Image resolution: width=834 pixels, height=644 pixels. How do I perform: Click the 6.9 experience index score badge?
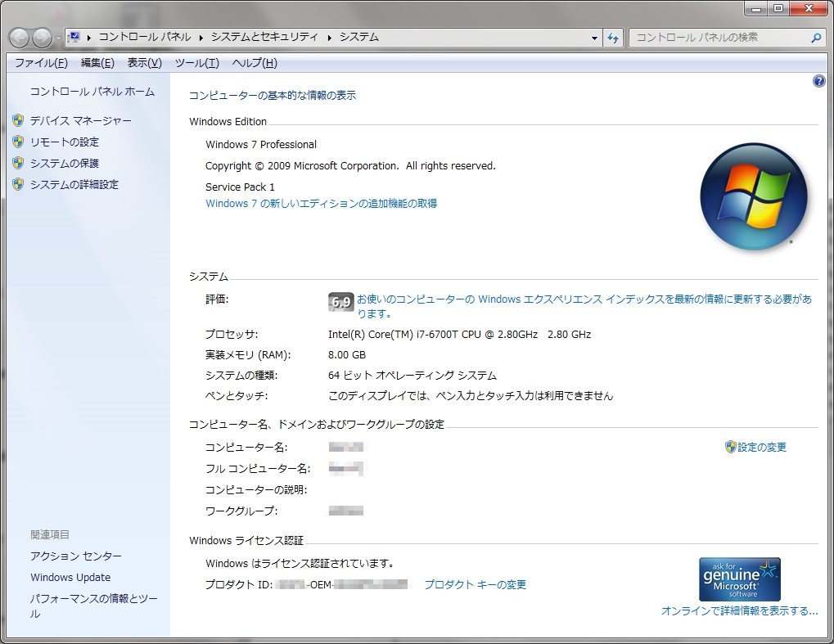click(x=341, y=302)
